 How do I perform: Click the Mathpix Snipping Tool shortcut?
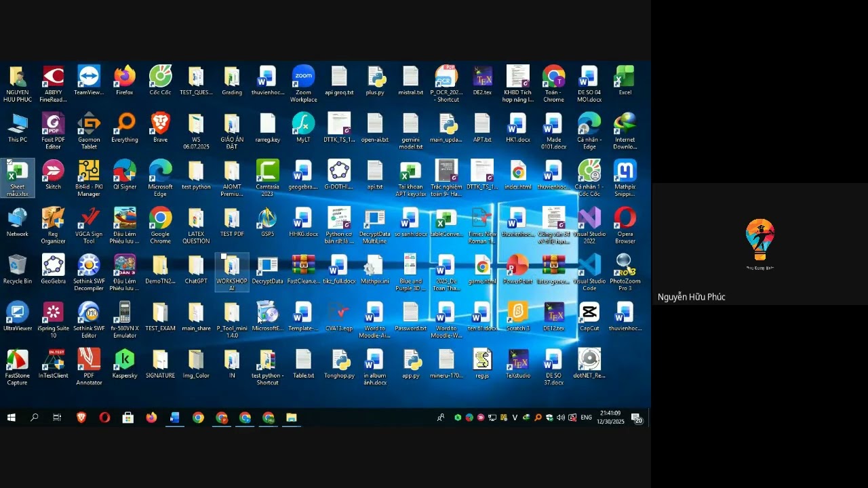click(625, 178)
